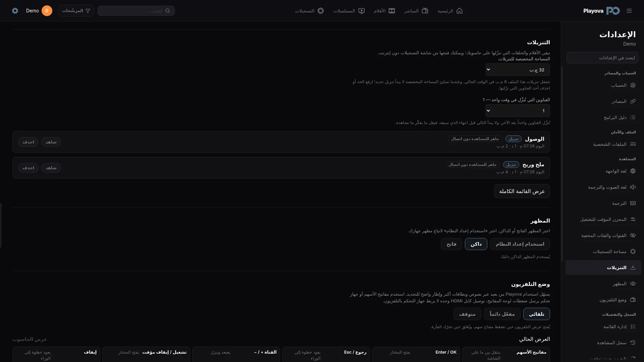The height and width of the screenshot is (362, 644).
Task: Click the Enter / OK key card
Action: (x=416, y=354)
